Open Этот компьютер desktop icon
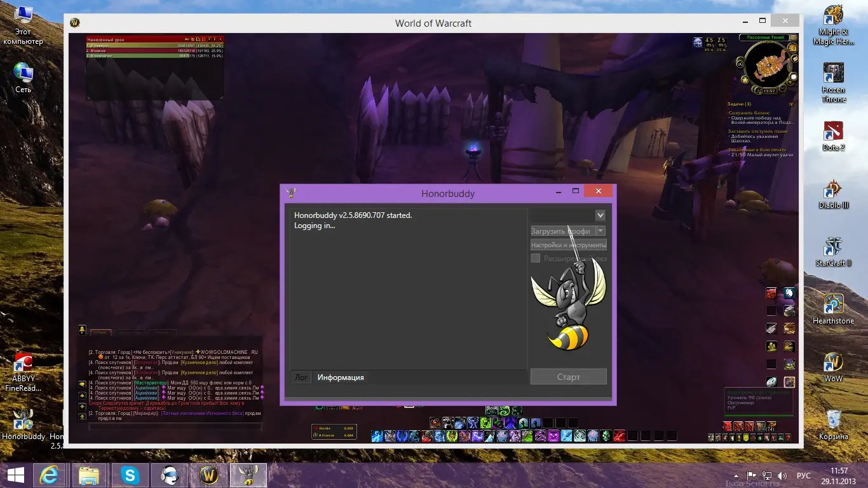Screen dimensions: 868x488 tap(24, 24)
